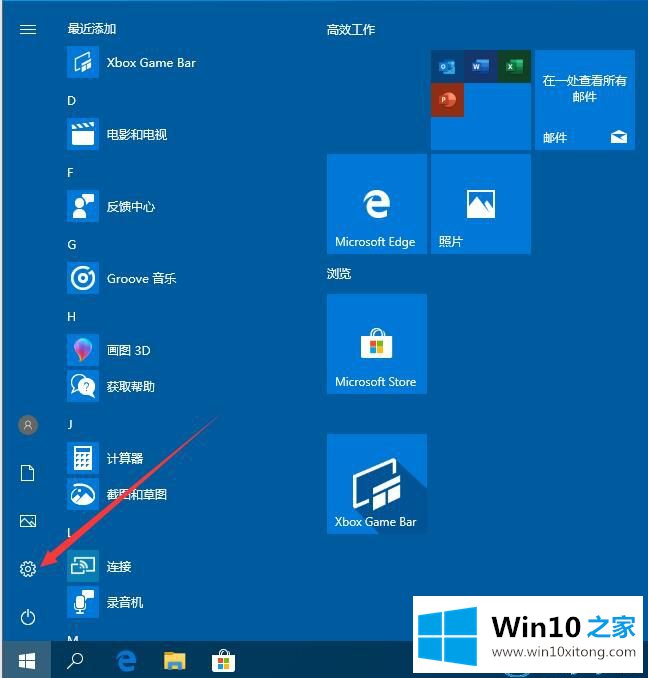
Task: Open 画图 3D app
Action: 109,350
